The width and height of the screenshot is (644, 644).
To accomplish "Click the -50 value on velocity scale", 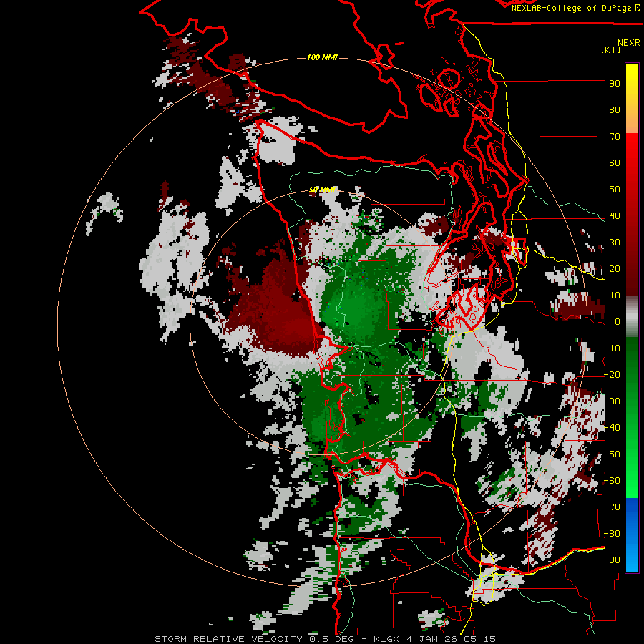I will click(612, 454).
